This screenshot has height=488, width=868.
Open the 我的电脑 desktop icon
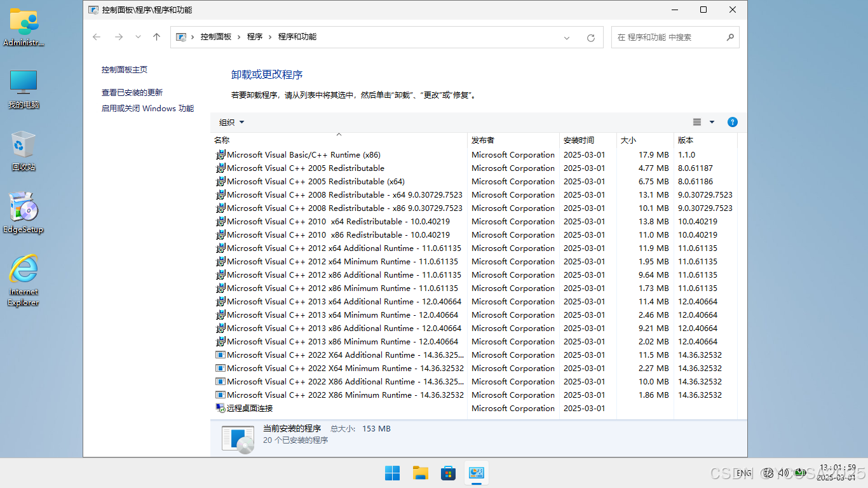24,89
